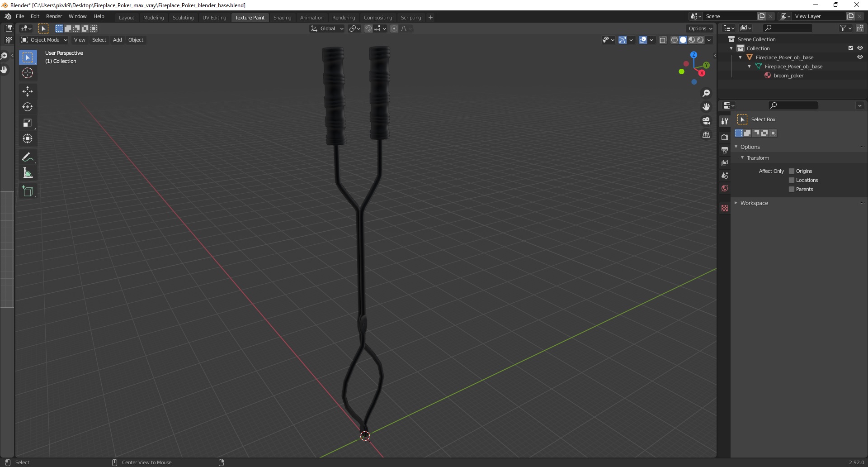The height and width of the screenshot is (467, 868).
Task: Open the Scene properties tab
Action: tap(725, 175)
